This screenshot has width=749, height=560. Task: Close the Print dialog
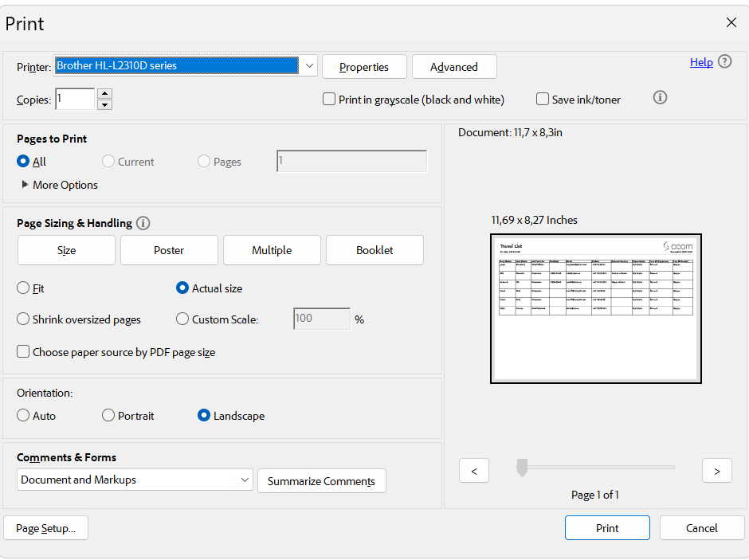731,22
